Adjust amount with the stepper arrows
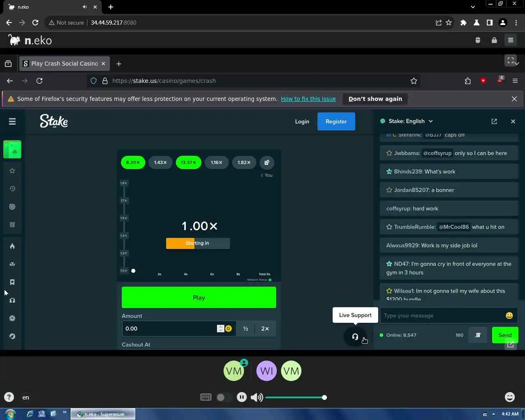 click(x=221, y=329)
